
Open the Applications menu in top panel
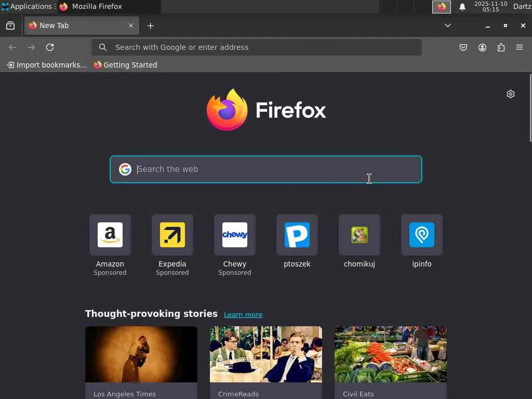[29, 6]
